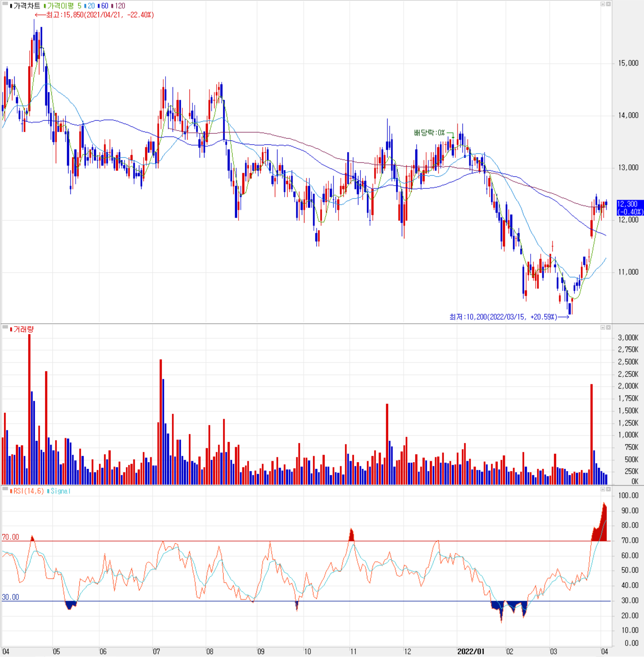Screen dimensions: 644x657
Task: Click the green 가격이평 5 legend color marker
Action: point(45,6)
